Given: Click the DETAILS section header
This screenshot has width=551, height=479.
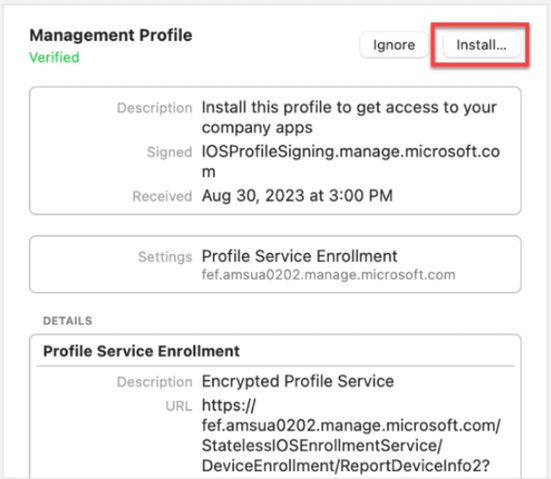Looking at the screenshot, I should [67, 321].
